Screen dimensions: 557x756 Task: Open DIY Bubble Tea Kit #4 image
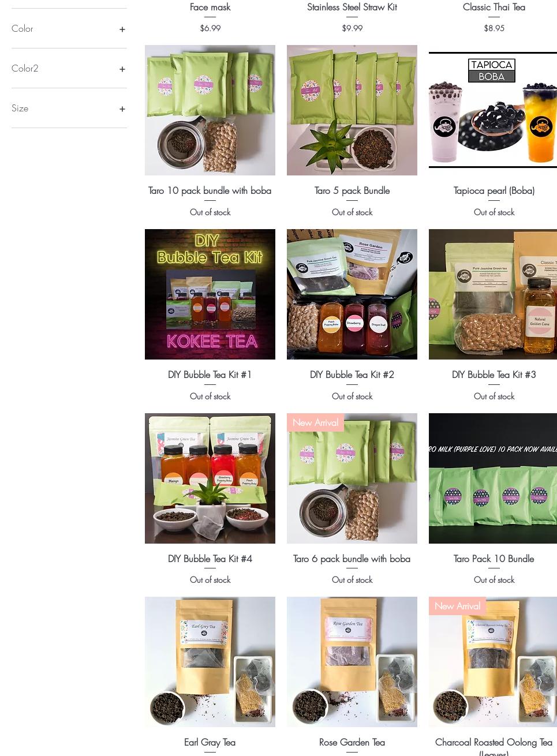coord(210,478)
